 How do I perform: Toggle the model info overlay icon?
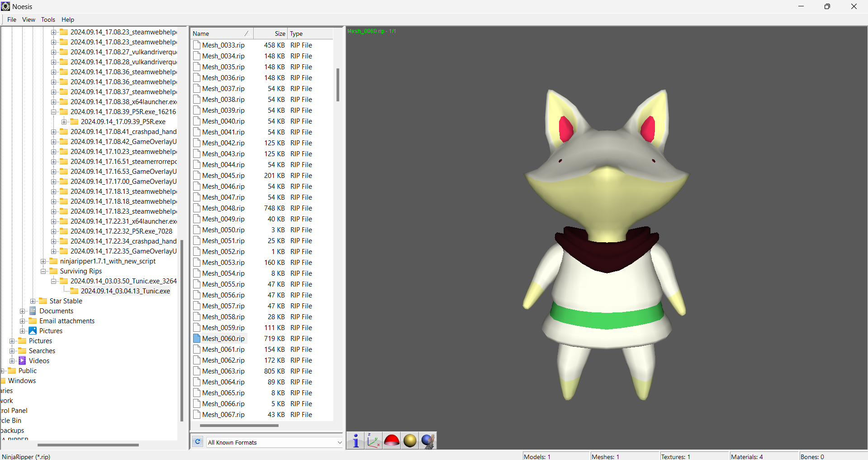[x=356, y=440]
